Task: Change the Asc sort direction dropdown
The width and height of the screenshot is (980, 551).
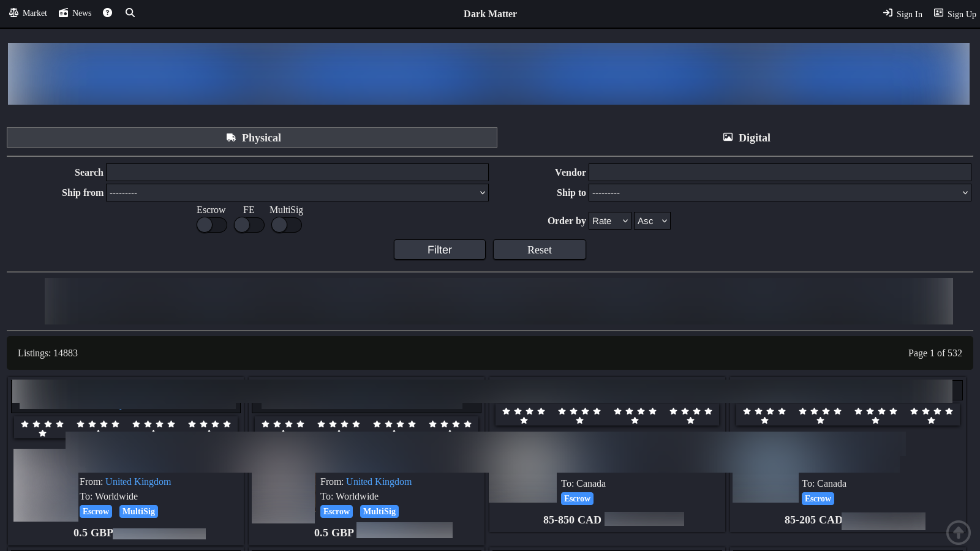Action: click(x=652, y=221)
